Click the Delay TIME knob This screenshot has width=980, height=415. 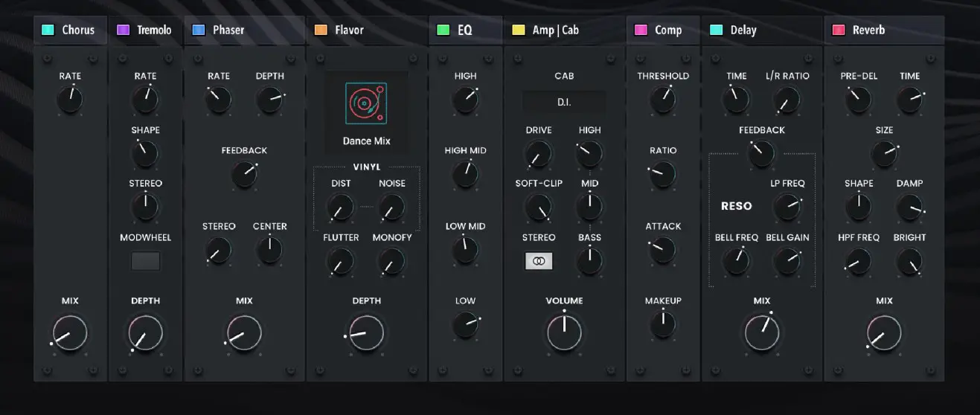click(x=737, y=100)
